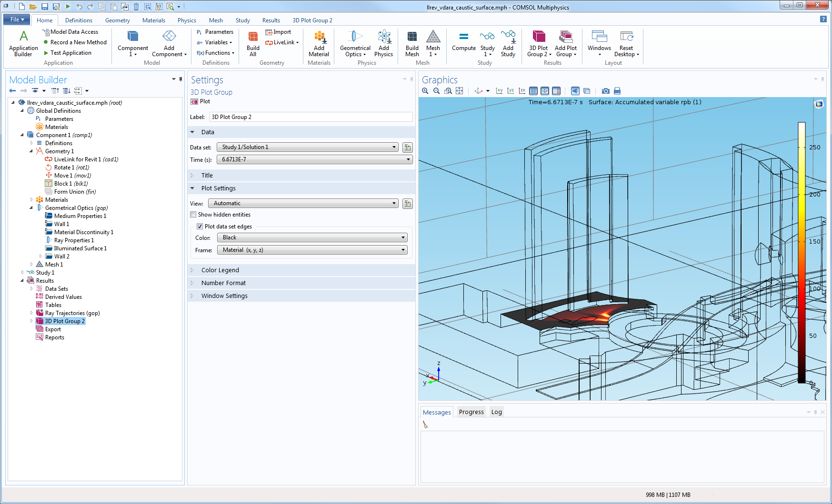The image size is (832, 504).
Task: Click the Plot button in Settings
Action: point(200,101)
